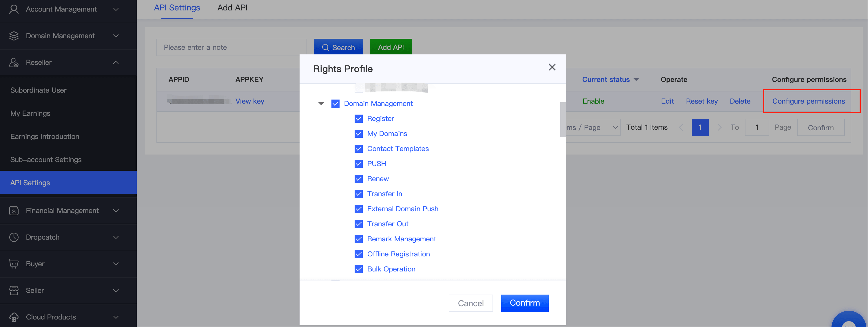Collapse the Reseller menu chevron

pos(116,63)
